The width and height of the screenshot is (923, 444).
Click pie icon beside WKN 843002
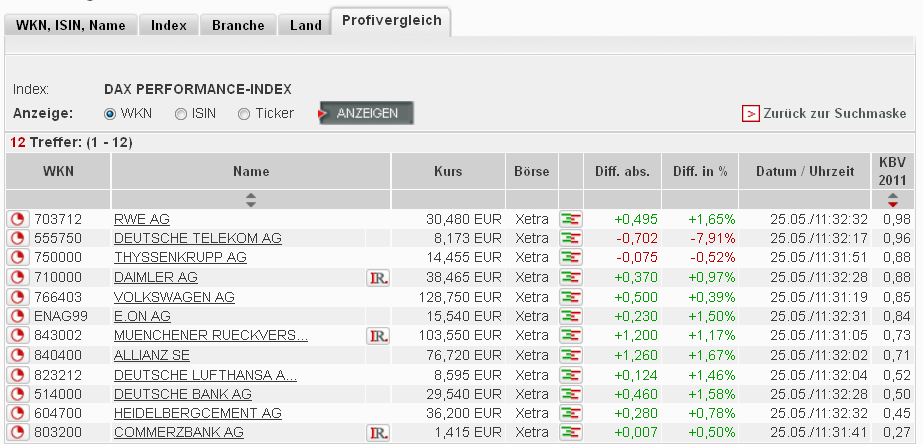[x=18, y=336]
